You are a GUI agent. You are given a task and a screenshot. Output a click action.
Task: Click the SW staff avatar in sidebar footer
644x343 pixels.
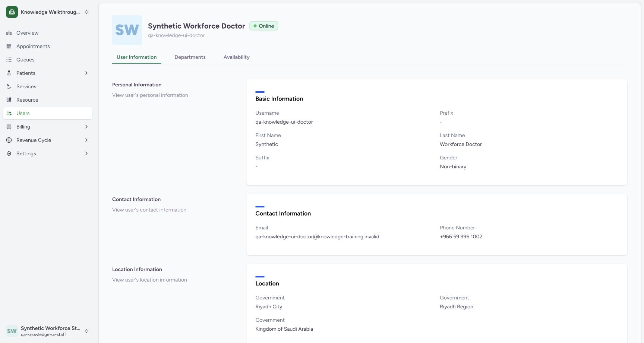point(12,331)
